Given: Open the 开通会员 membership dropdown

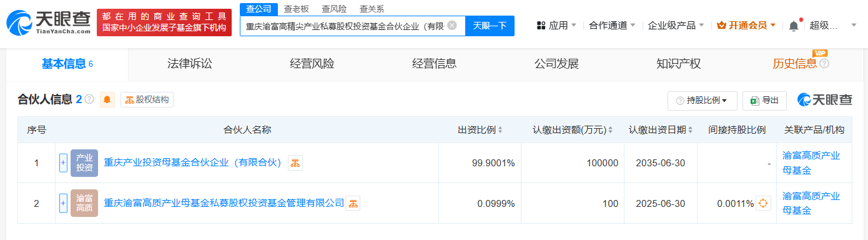Looking at the screenshot, I should pos(747,26).
